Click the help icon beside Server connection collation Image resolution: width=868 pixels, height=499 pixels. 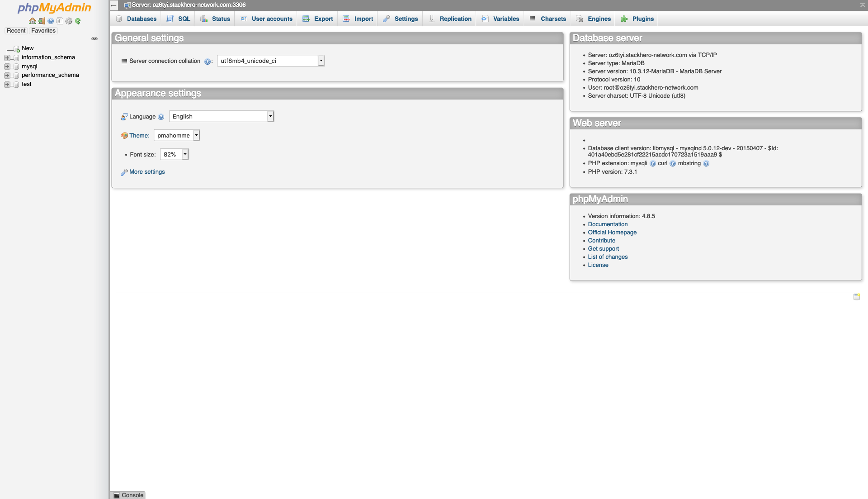pyautogui.click(x=208, y=61)
